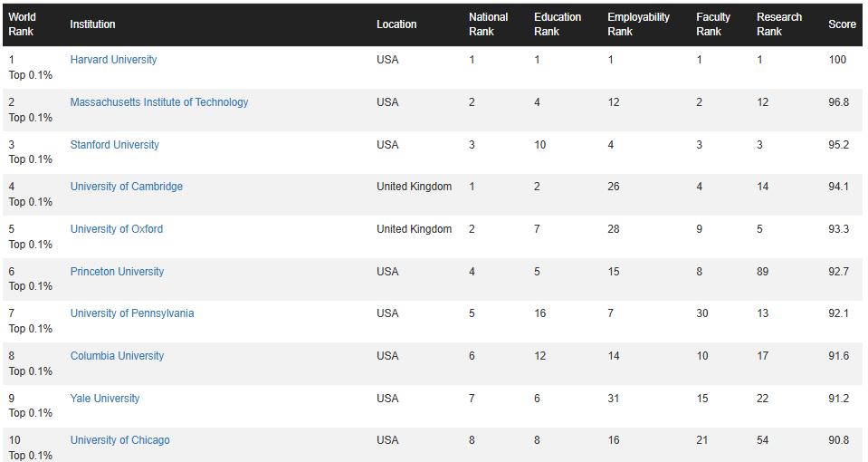Click the Research Rank column header
The height and width of the screenshot is (462, 868).
tap(779, 24)
